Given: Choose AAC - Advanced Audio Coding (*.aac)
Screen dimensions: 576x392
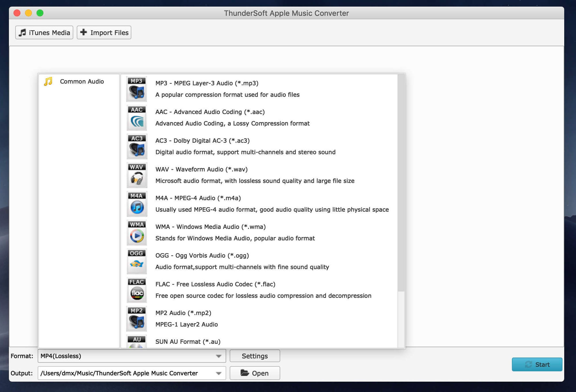Looking at the screenshot, I should [210, 112].
